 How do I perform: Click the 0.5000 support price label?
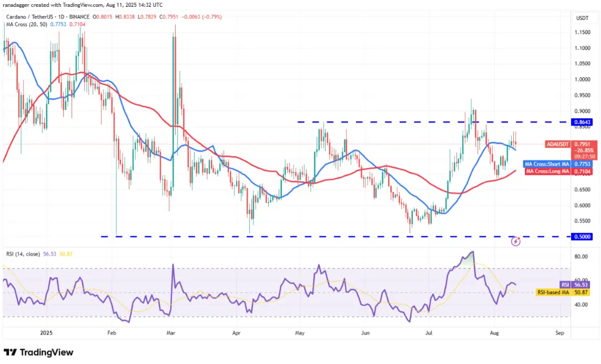[x=582, y=236]
